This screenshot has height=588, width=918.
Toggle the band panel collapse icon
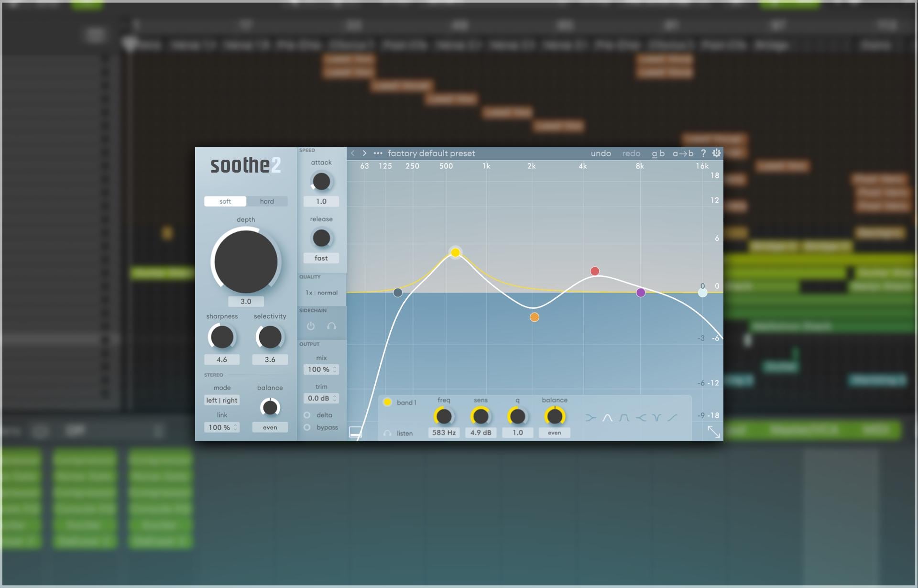coord(356,432)
